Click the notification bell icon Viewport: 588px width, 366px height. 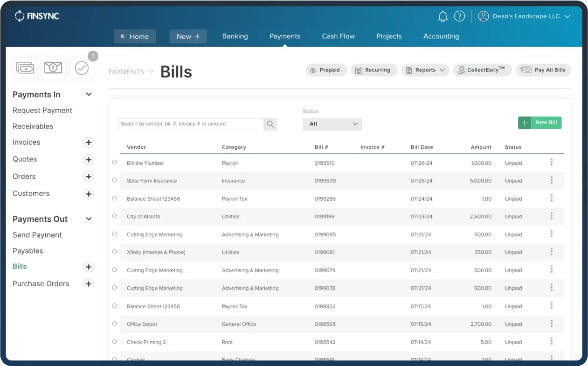[x=442, y=16]
